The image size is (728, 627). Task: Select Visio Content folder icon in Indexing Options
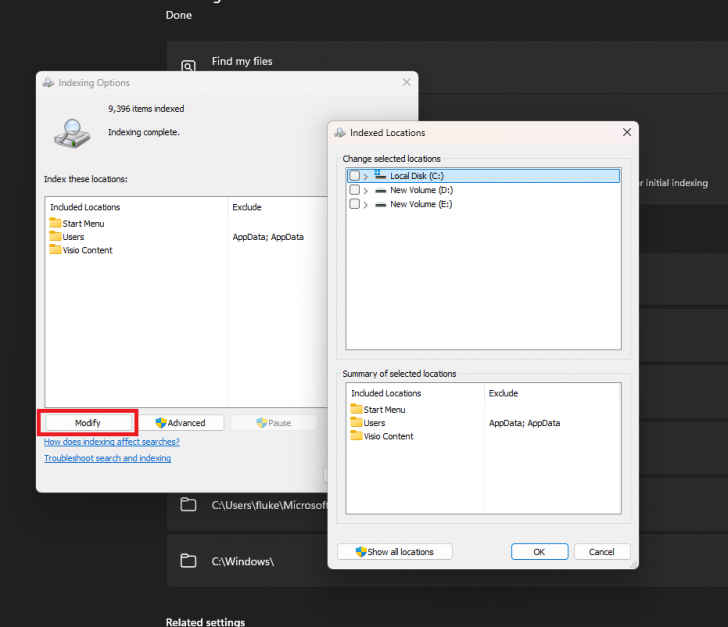[55, 249]
